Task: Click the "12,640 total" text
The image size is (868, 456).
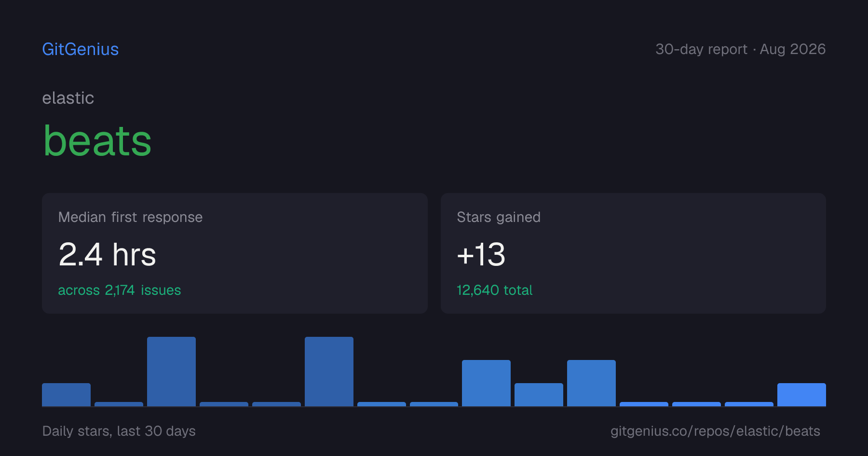Action: click(494, 290)
